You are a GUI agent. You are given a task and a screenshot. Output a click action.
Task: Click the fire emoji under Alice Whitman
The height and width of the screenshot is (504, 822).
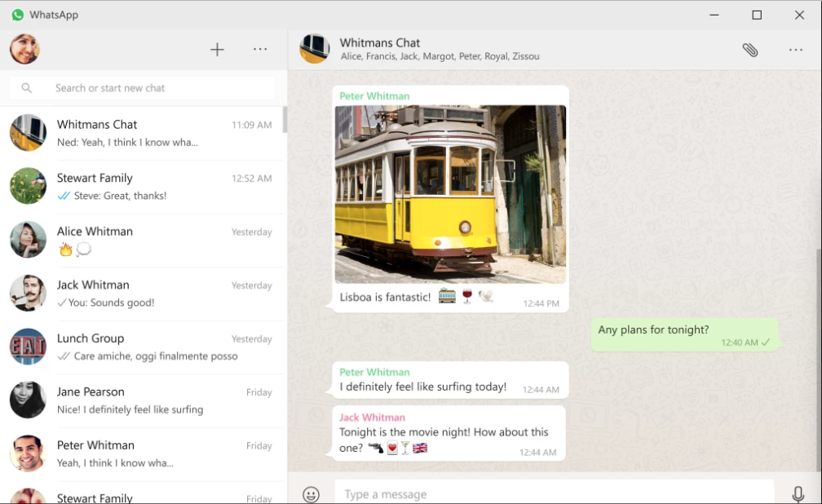(x=65, y=249)
